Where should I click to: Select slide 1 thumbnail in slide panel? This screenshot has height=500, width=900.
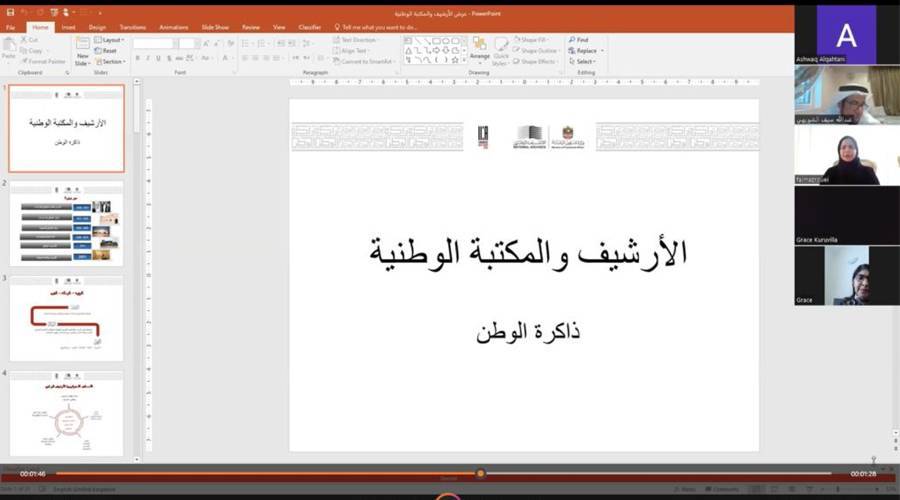tap(67, 129)
